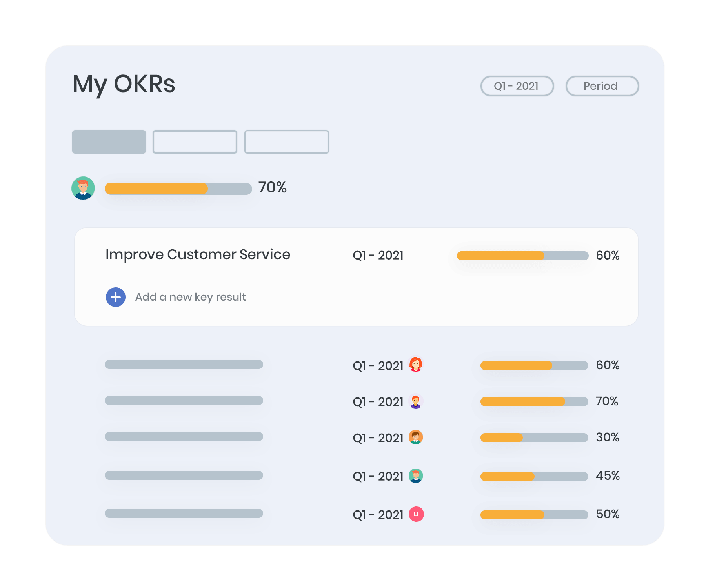
Task: Click the red-haired woman avatar in 60% row
Action: point(416,364)
